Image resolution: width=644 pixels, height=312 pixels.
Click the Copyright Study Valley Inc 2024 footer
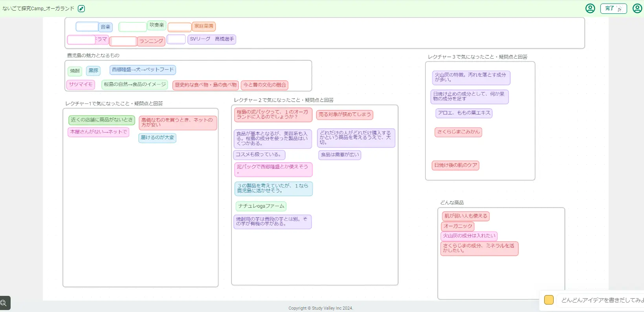[321, 308]
